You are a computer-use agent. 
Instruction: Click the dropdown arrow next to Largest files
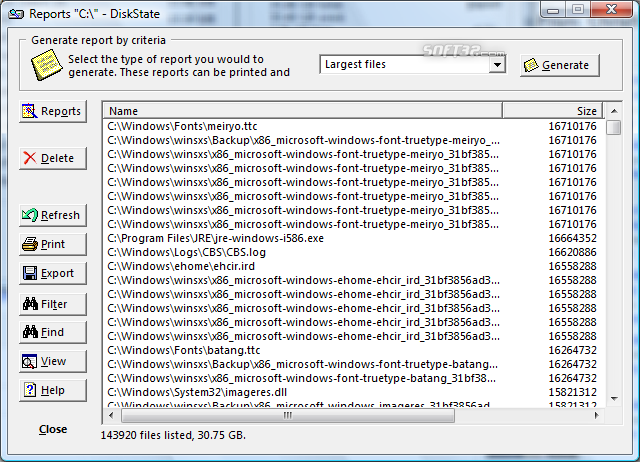497,64
